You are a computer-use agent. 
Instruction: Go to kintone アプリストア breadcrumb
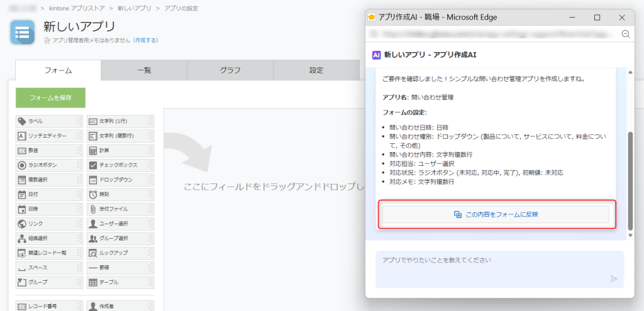(x=76, y=8)
